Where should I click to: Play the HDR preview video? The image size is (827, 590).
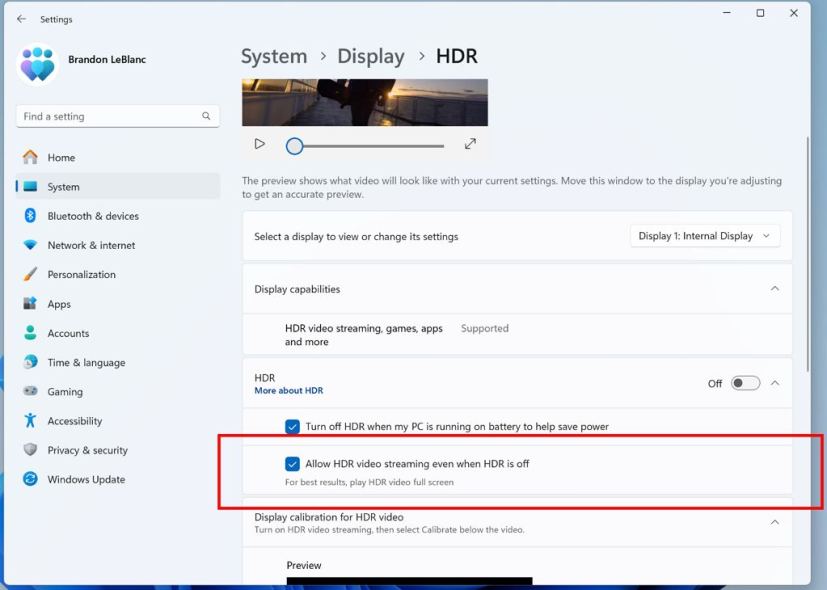(x=259, y=144)
